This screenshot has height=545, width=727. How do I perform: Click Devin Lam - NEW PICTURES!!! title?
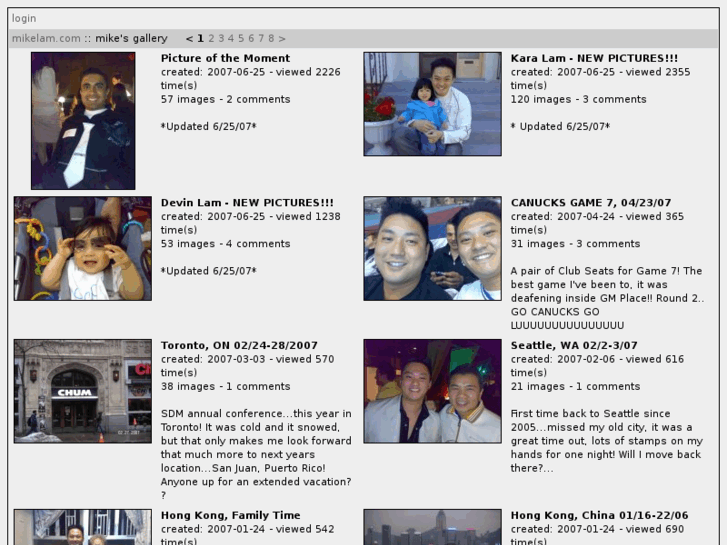tap(247, 203)
